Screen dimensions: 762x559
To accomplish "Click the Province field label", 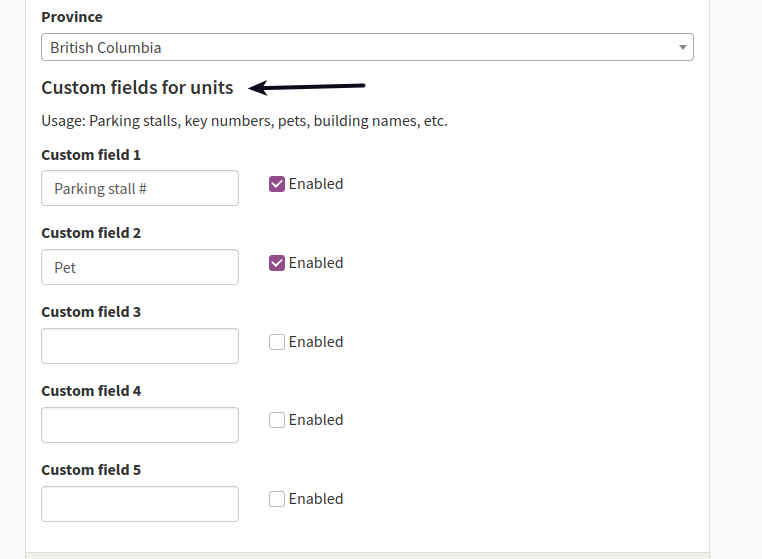I will pyautogui.click(x=72, y=17).
